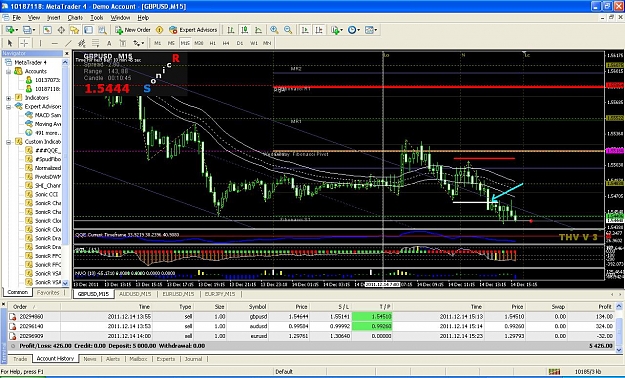Screen dimensions: 625x378
Task: Click the yellow MetaEditor coin icon
Action: tap(159, 30)
